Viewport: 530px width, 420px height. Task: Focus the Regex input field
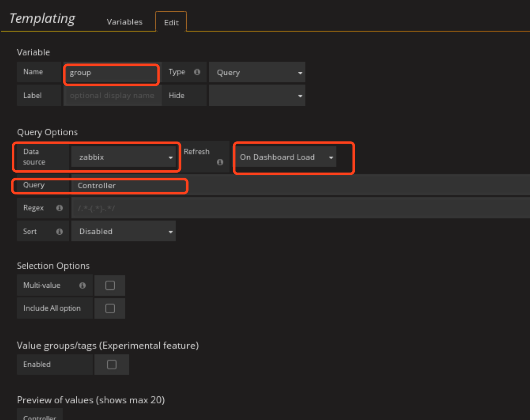(x=294, y=208)
